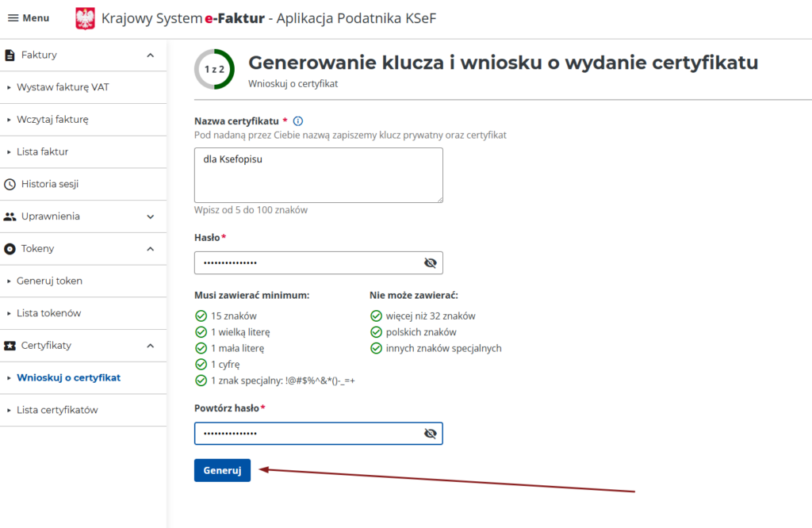
Task: Collapse the Tokeny section chevron
Action: [x=151, y=249]
